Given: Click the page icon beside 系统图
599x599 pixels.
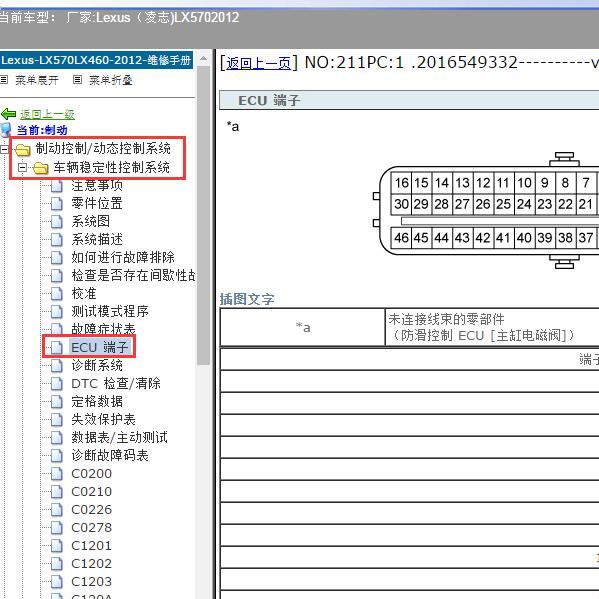Looking at the screenshot, I should [57, 222].
